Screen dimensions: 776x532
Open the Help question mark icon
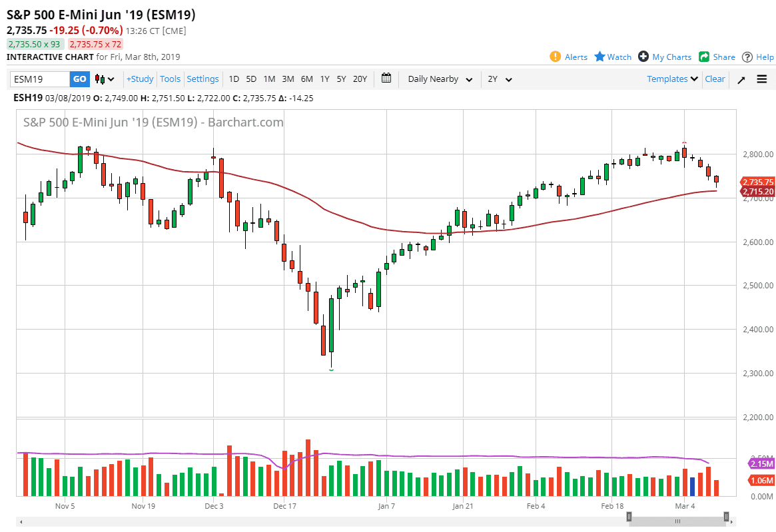tap(746, 57)
